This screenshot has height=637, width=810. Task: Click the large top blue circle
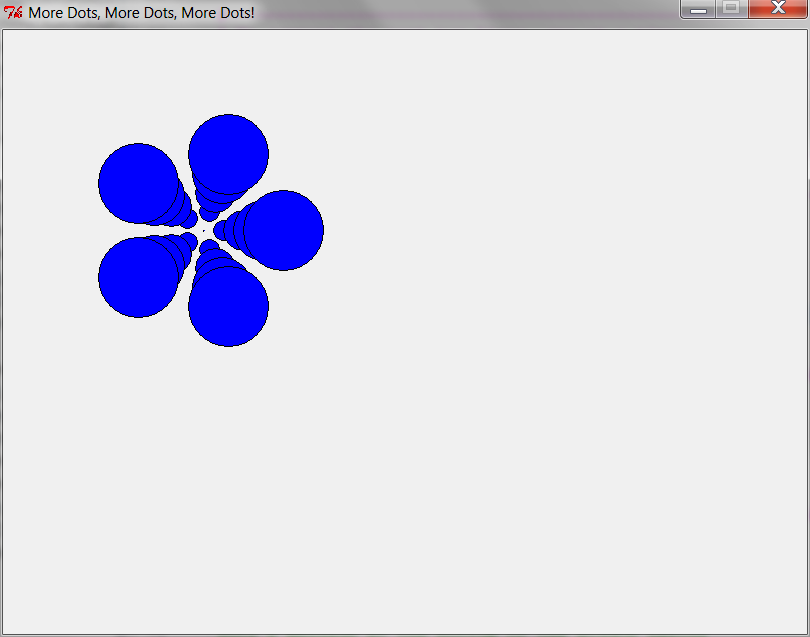pos(228,152)
